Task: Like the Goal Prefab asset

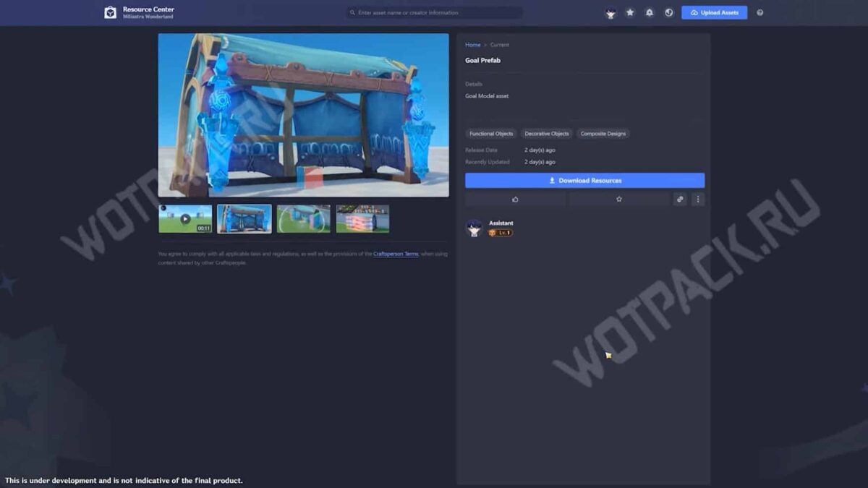Action: (x=515, y=200)
